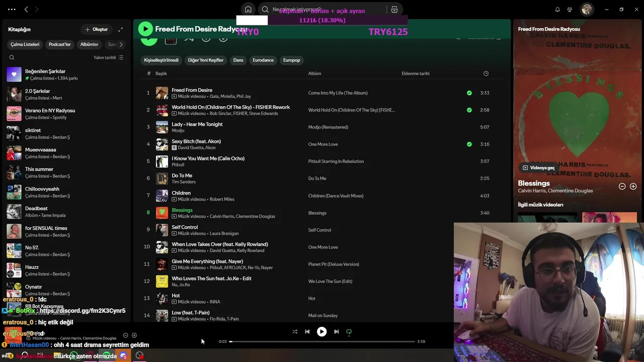The width and height of the screenshot is (644, 362).
Task: Toggle saved check for Sexy Bitch
Action: point(469,144)
